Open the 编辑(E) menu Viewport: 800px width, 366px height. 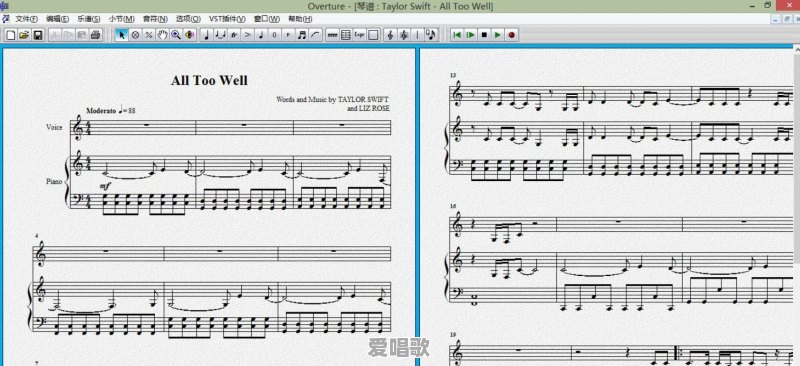[57, 19]
